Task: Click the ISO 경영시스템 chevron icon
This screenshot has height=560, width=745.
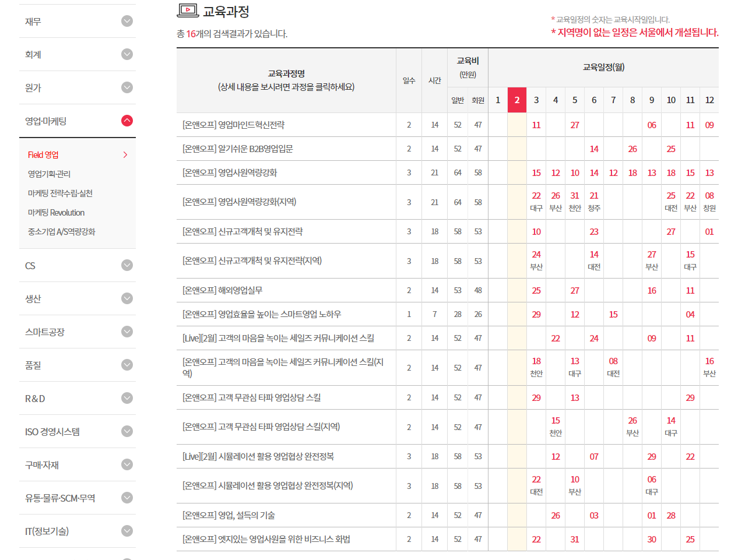Action: (127, 431)
